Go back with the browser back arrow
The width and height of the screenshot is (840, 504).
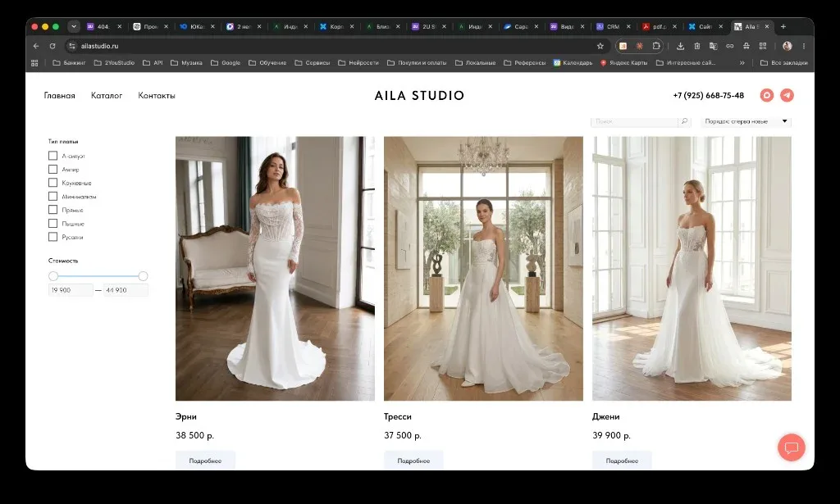tap(36, 46)
